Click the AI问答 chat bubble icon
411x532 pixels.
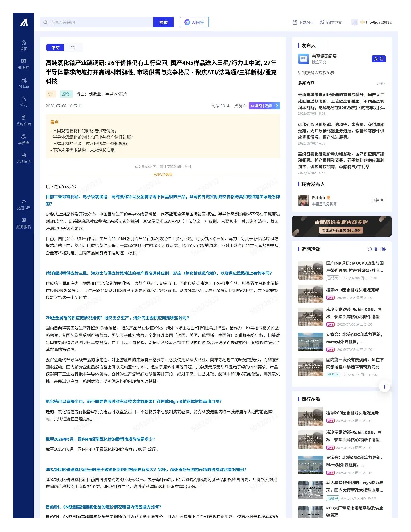coord(187,22)
